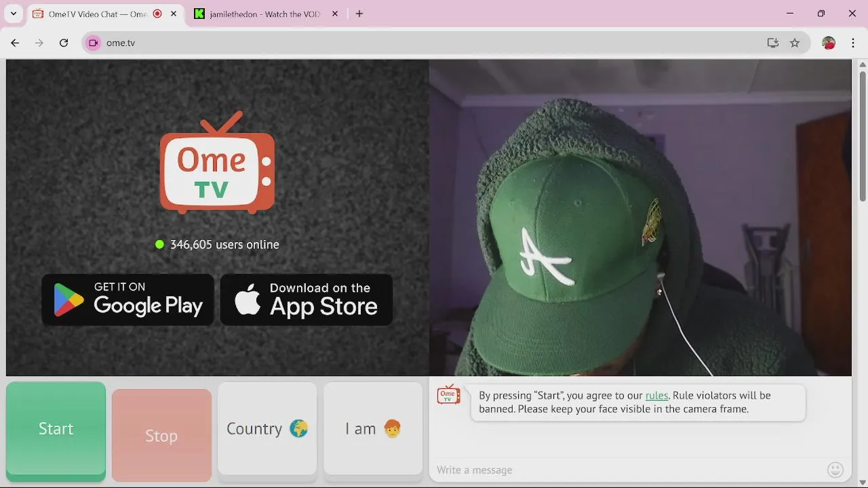
Task: Open the Google Play store badge
Action: click(127, 300)
